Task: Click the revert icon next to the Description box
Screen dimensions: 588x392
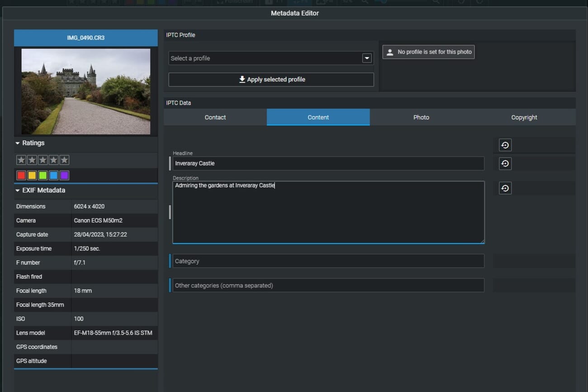Action: (504, 188)
